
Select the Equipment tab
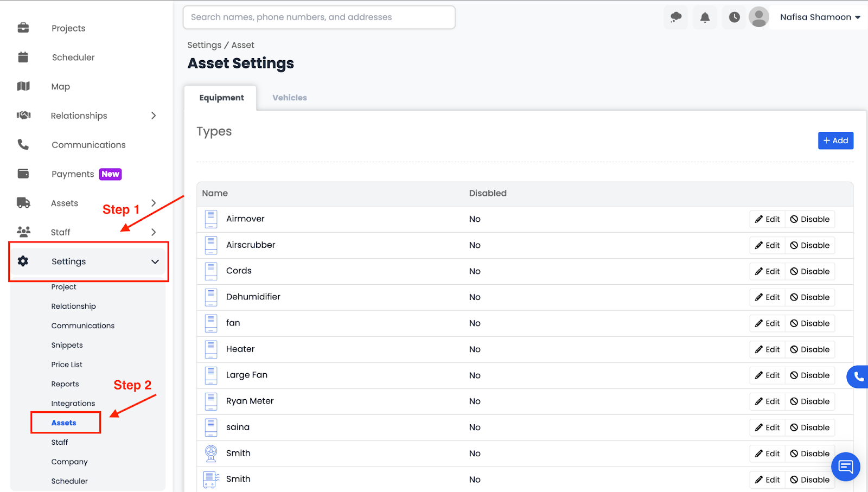point(221,98)
